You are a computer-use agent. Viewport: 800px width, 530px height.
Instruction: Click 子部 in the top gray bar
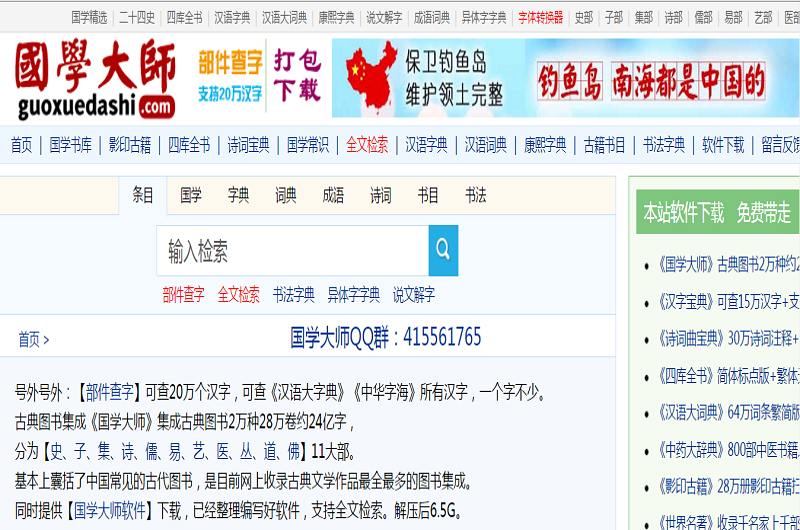click(614, 18)
